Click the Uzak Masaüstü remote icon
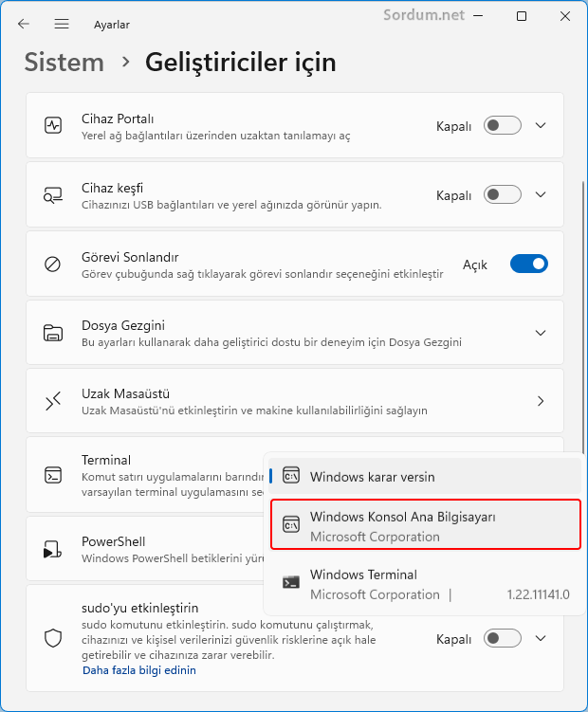This screenshot has width=588, height=712. click(53, 401)
